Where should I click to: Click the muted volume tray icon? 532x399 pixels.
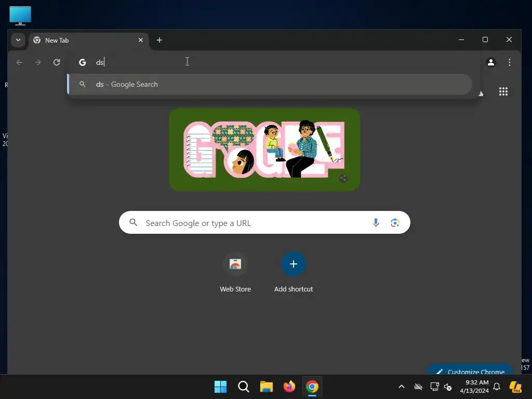coord(448,387)
